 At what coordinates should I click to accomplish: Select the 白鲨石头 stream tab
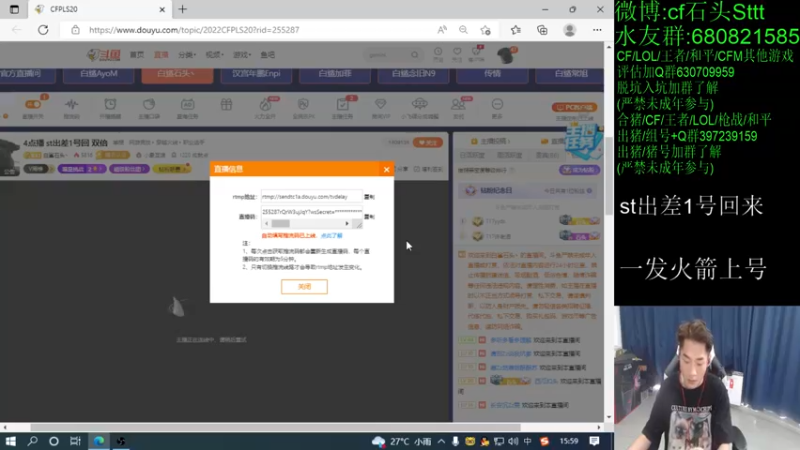tap(177, 74)
